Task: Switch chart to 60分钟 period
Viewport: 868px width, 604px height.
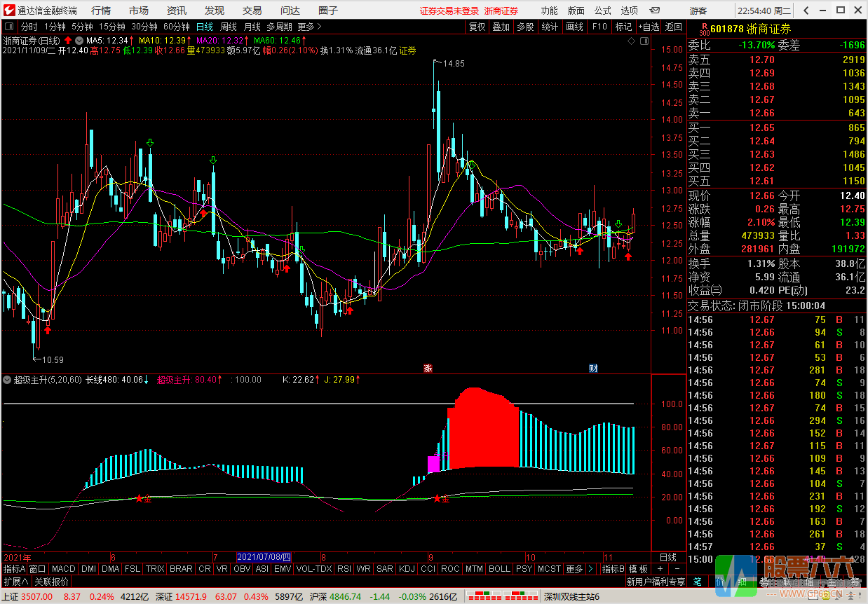Action: click(x=177, y=27)
